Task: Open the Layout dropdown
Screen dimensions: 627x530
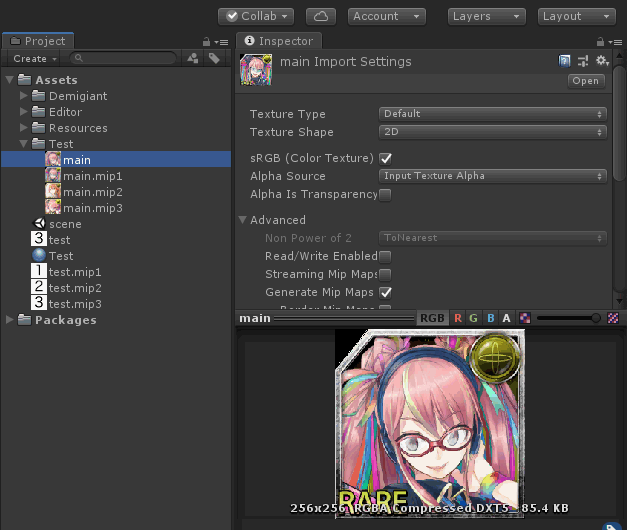Action: pos(577,16)
